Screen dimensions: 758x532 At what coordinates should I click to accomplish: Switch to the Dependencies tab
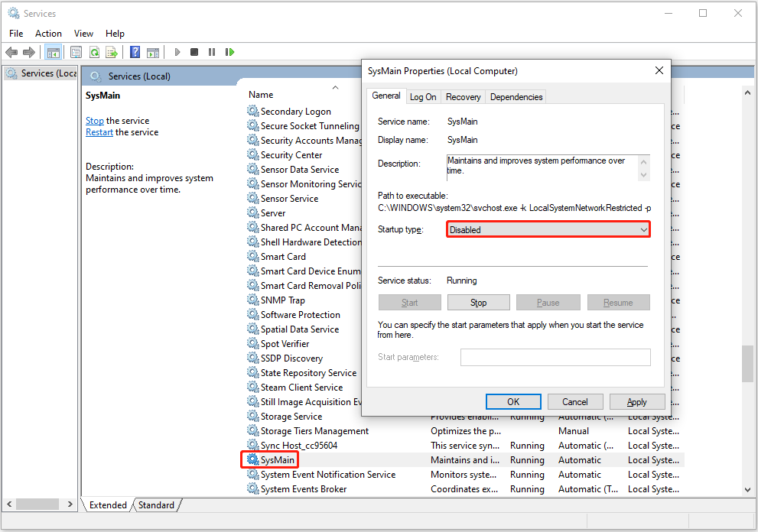(516, 97)
